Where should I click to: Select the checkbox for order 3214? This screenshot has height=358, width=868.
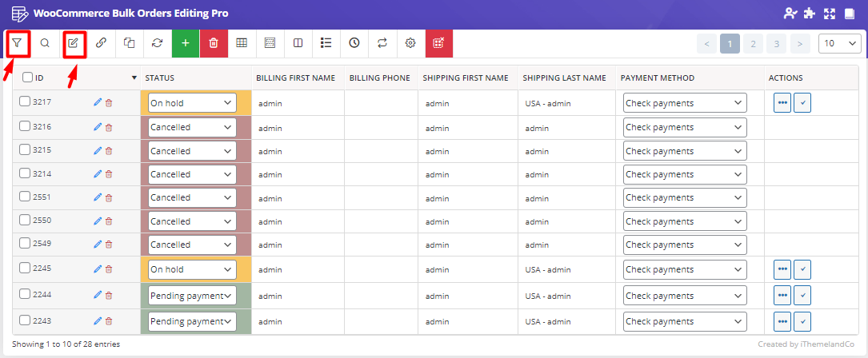(x=25, y=173)
